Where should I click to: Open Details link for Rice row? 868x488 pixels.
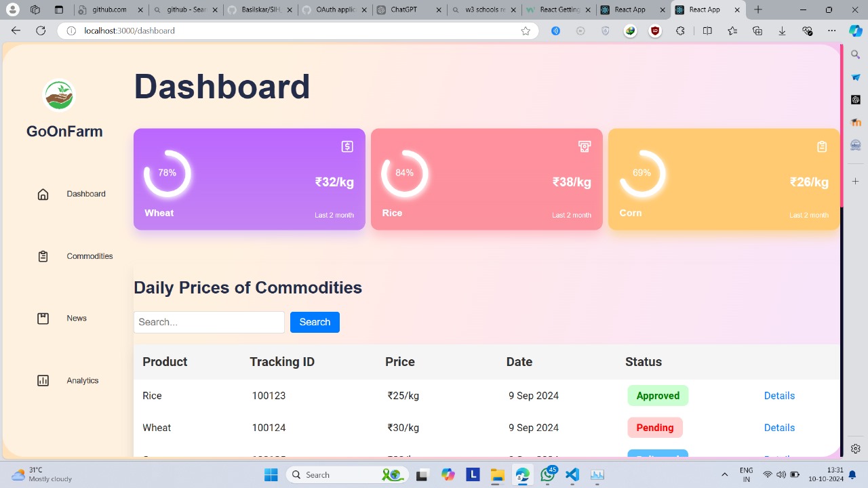779,396
